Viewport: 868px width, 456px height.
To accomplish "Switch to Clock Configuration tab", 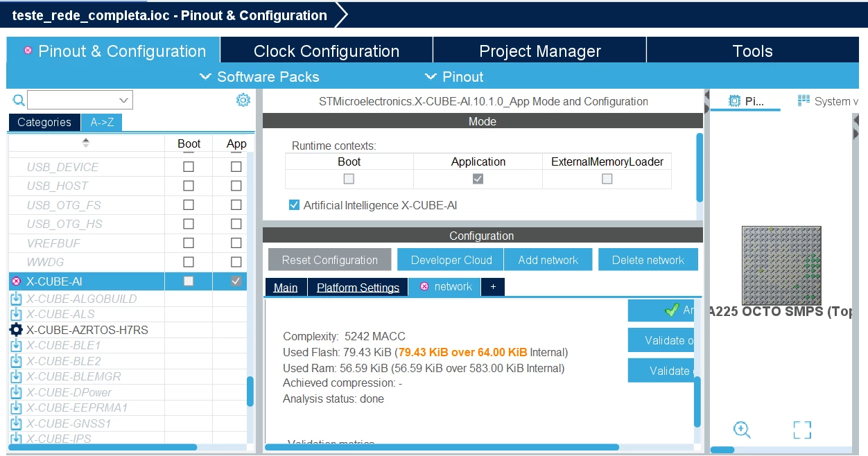I will point(327,51).
